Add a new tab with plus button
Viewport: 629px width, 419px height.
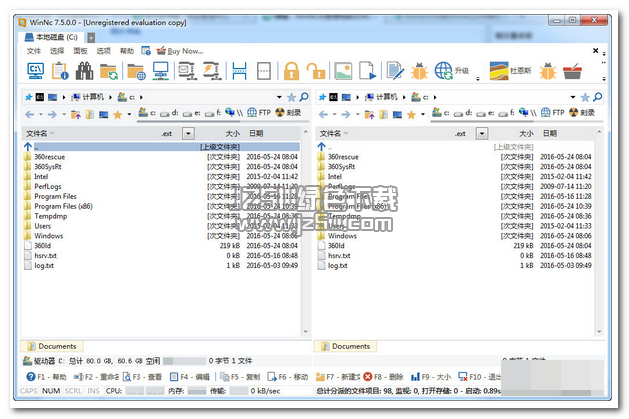pos(91,38)
